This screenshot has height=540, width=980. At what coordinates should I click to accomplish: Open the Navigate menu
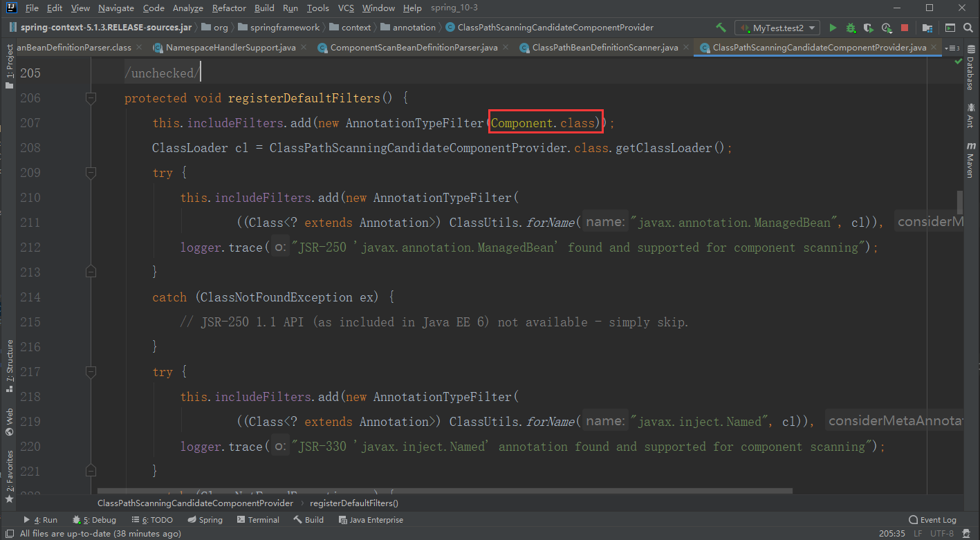point(116,8)
